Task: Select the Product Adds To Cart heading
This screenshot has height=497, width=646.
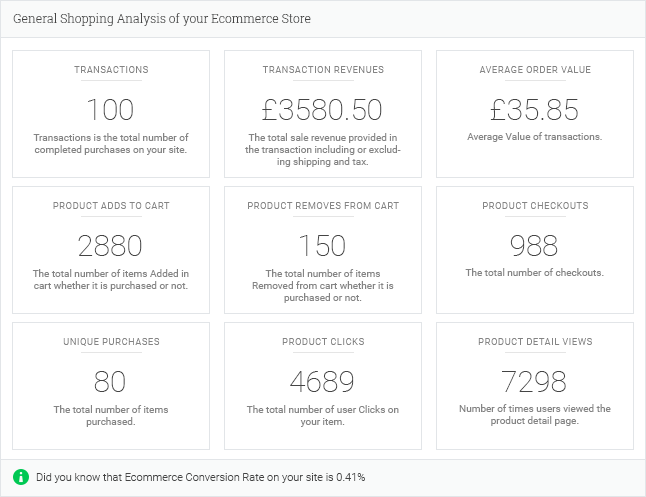Action: [x=111, y=206]
